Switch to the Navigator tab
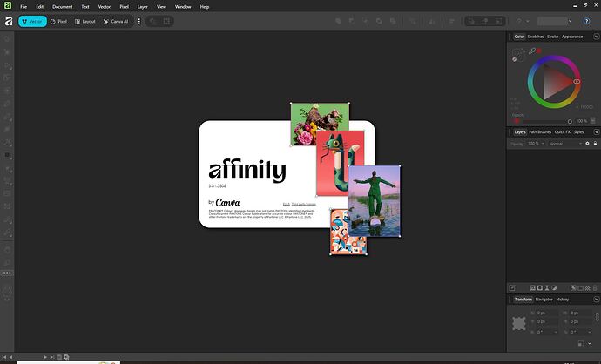 pos(544,300)
